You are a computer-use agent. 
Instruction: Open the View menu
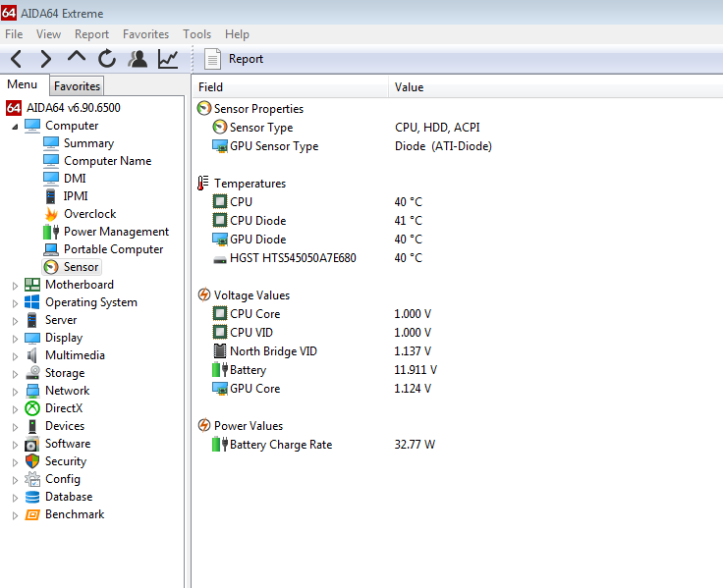click(x=48, y=34)
